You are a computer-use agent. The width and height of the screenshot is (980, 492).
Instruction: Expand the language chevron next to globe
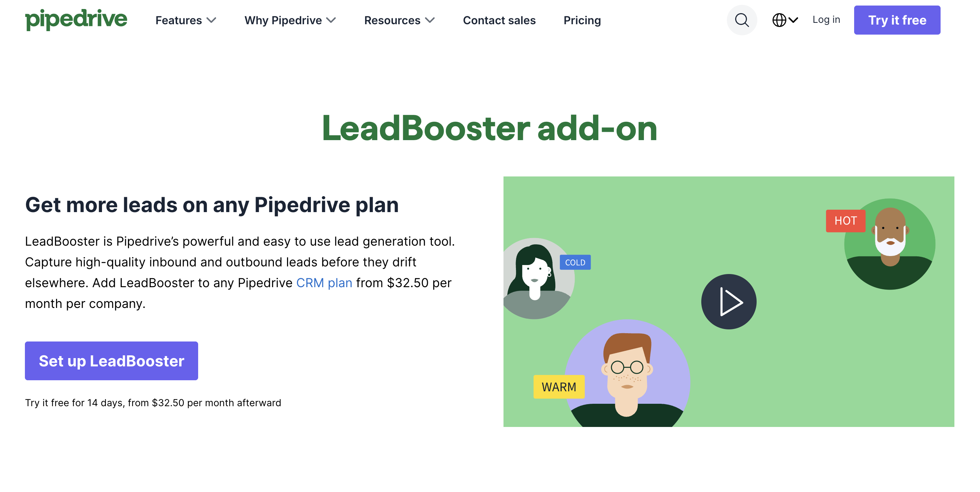pos(793,20)
